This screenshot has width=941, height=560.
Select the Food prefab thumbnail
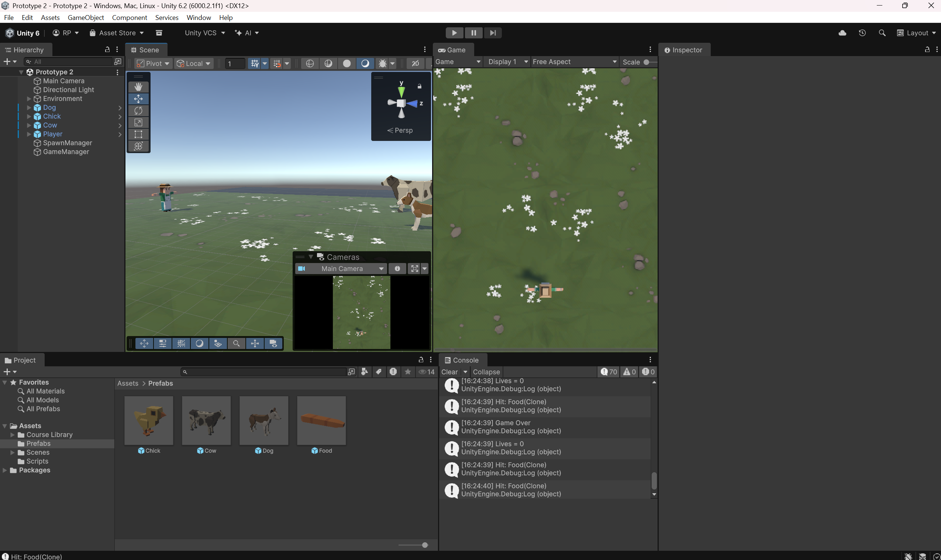[x=321, y=421]
